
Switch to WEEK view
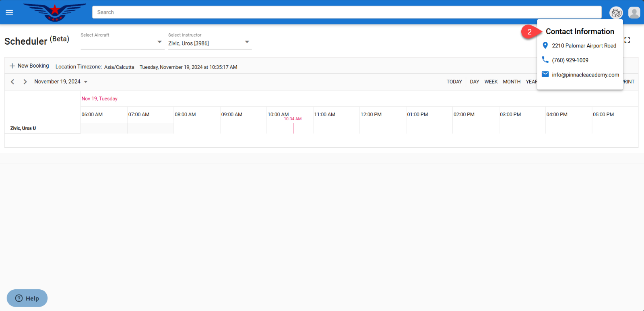491,82
